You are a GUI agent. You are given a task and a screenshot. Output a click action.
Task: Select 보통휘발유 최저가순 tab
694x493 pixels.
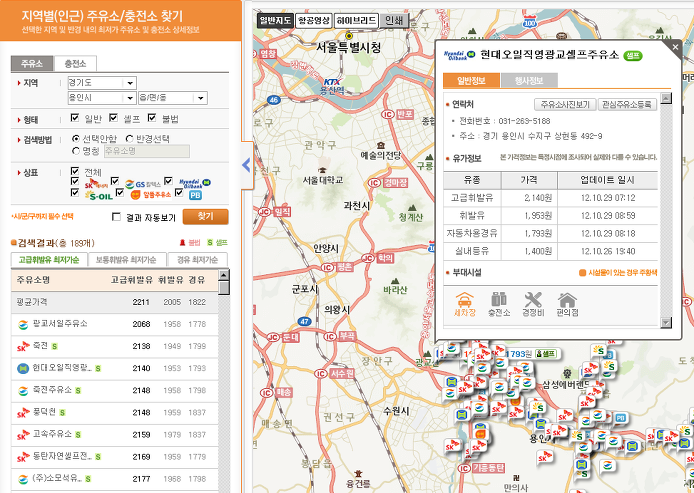(x=127, y=260)
